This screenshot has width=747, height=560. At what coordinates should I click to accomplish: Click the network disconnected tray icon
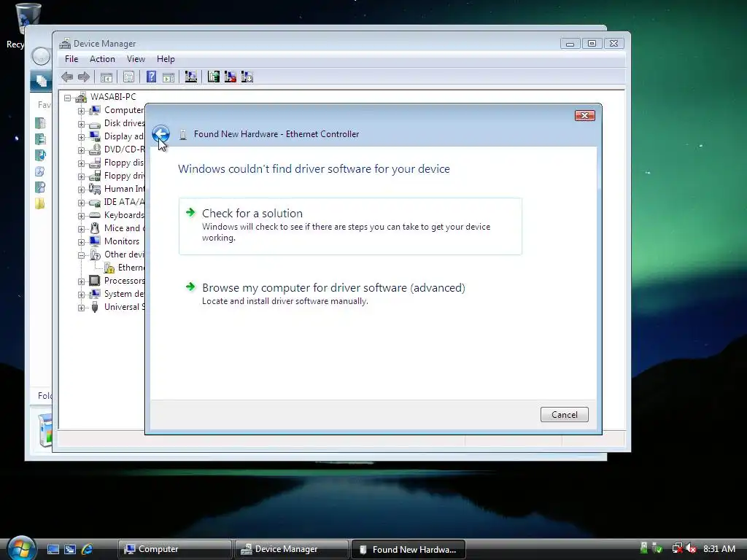[x=677, y=548]
